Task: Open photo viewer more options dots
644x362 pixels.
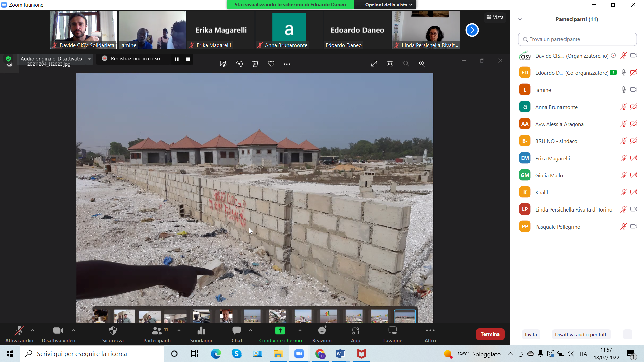Action: [x=287, y=64]
